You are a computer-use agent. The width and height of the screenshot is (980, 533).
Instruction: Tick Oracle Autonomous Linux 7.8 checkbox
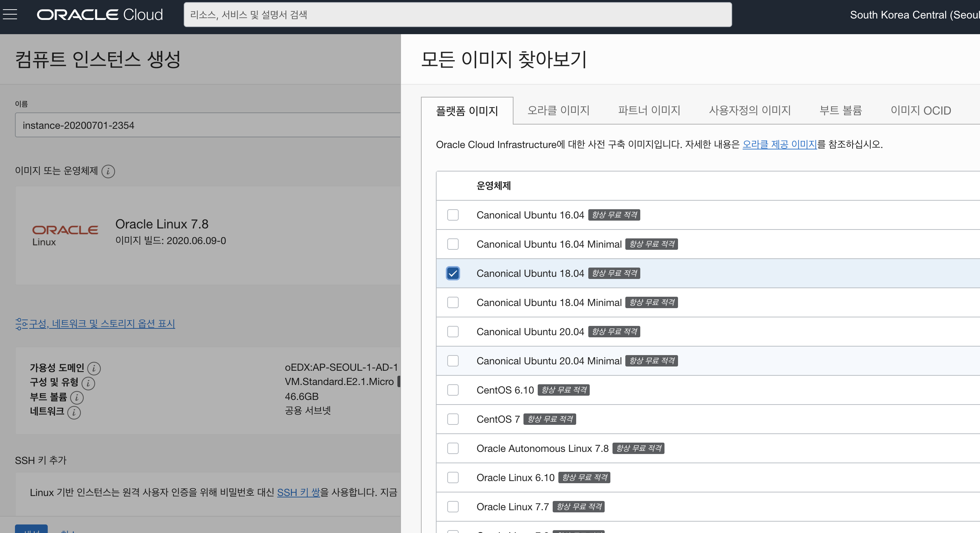453,448
